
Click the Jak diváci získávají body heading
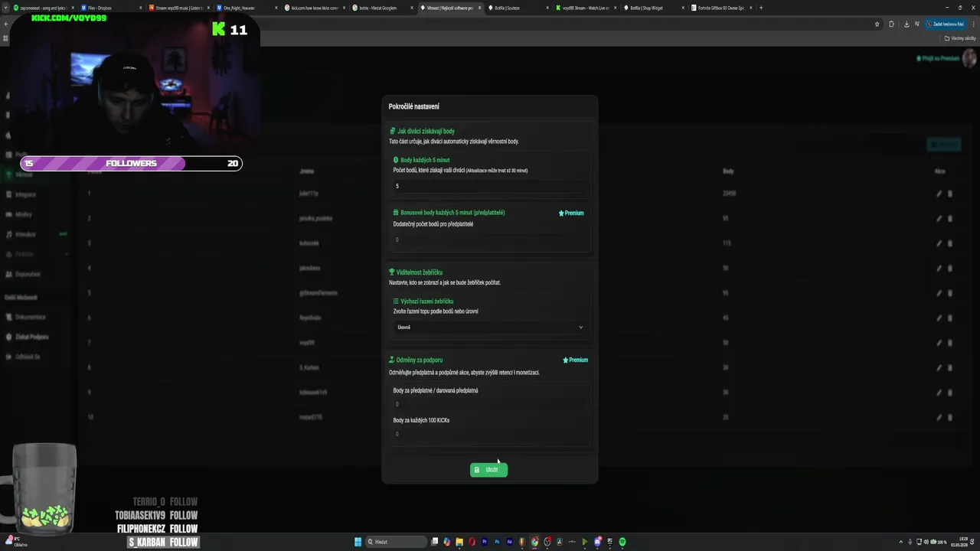(422, 131)
